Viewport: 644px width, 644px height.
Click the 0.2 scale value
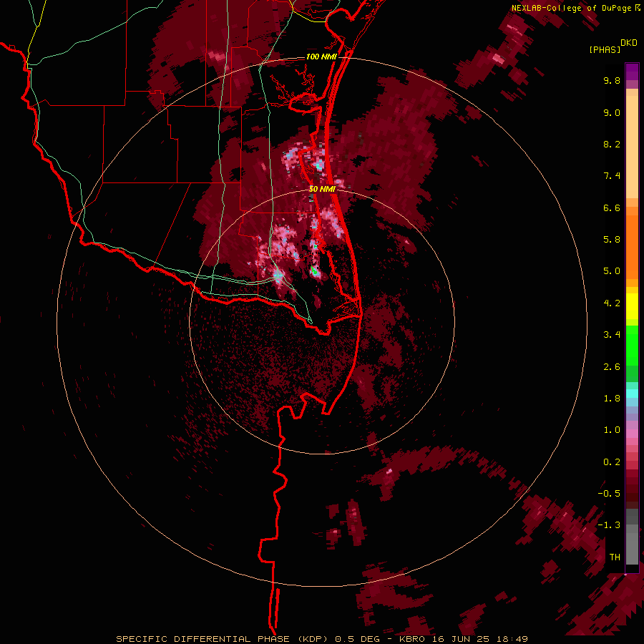[x=612, y=462]
